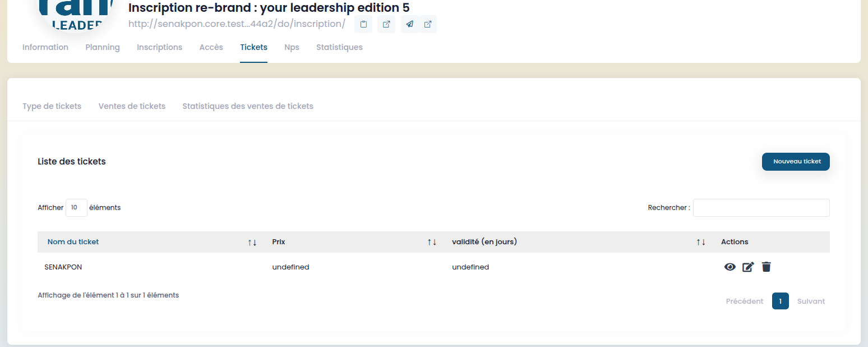Open the Afficher 10 éléments selector

click(x=76, y=208)
